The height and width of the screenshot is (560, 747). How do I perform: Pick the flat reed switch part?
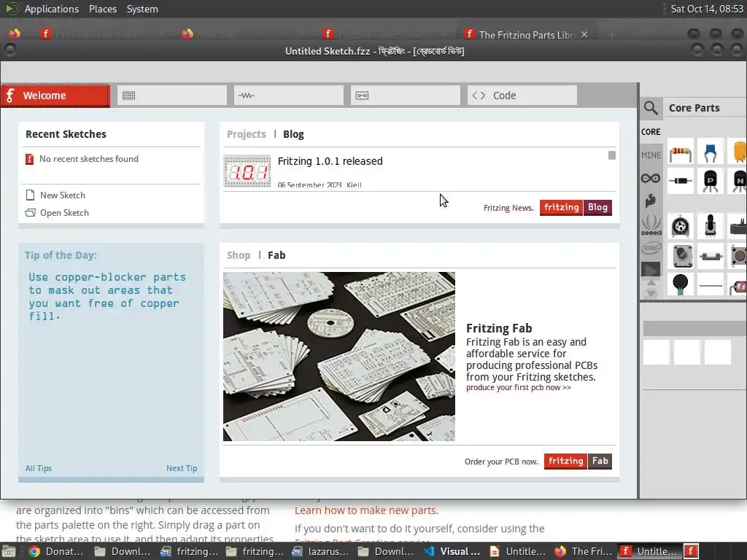coord(711,256)
